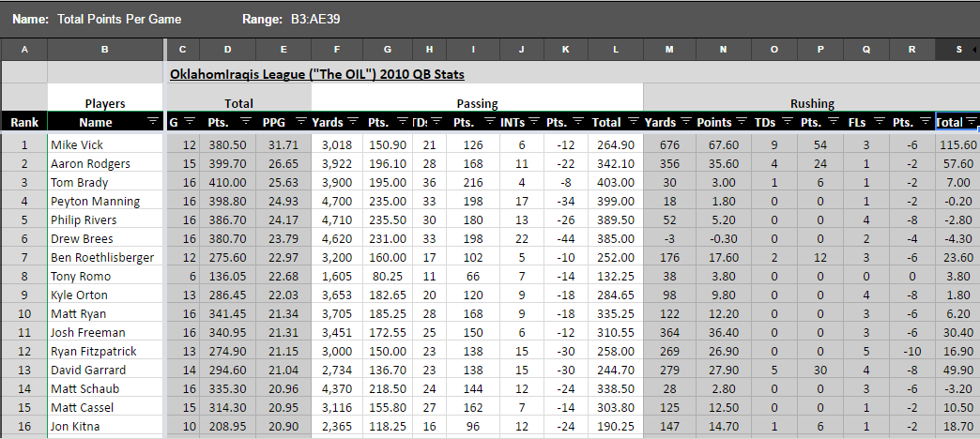980x439 pixels.
Task: Select the cell 'Tony Romo'
Action: tap(105, 276)
